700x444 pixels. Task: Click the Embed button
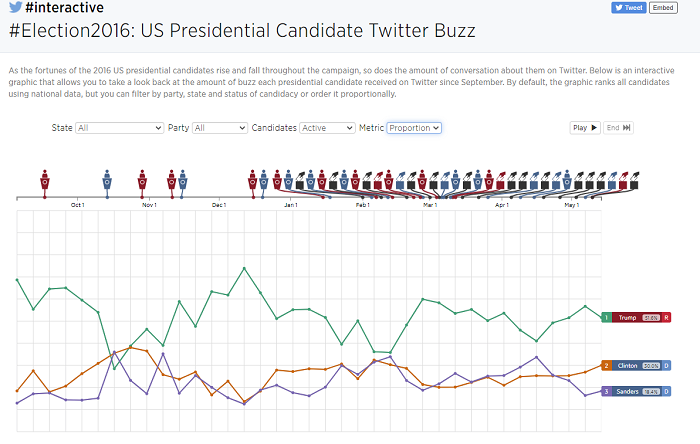(663, 7)
